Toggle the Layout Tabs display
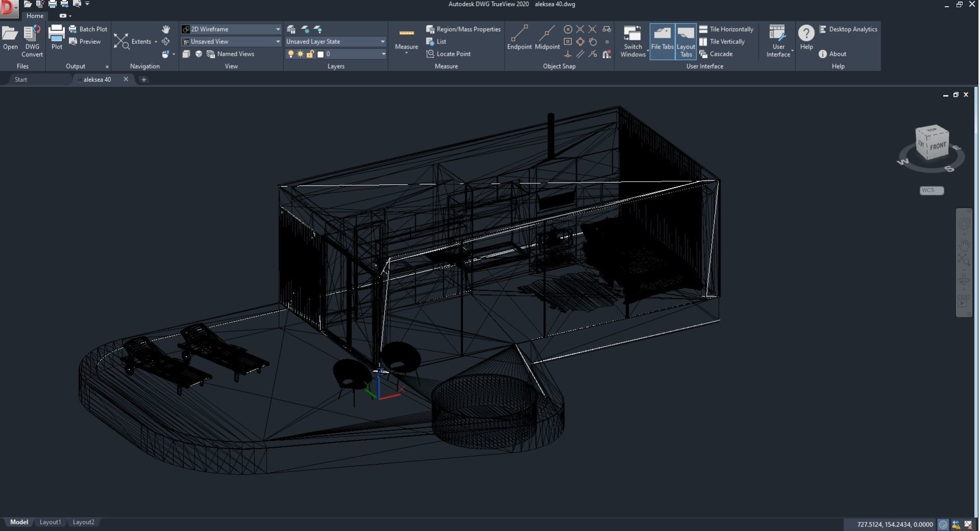Viewport: 980px width, 531px height. point(686,41)
